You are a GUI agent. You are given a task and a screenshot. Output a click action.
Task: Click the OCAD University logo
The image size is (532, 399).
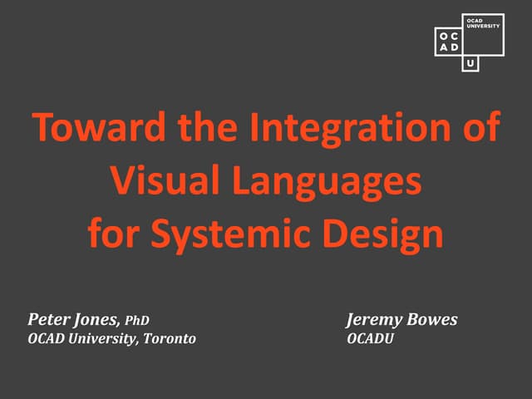(468, 41)
